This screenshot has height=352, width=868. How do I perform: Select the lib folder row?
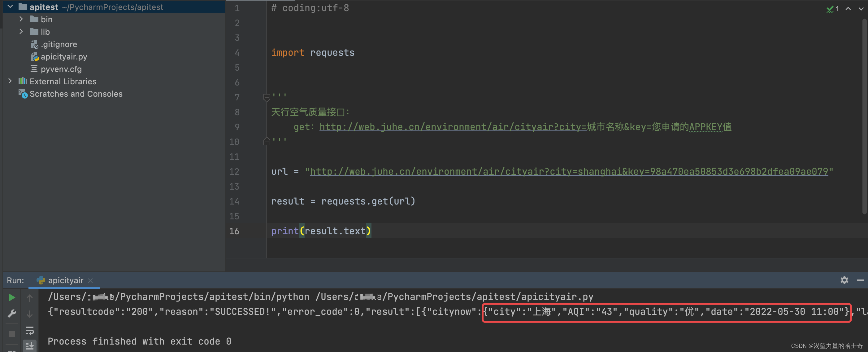[x=114, y=32]
